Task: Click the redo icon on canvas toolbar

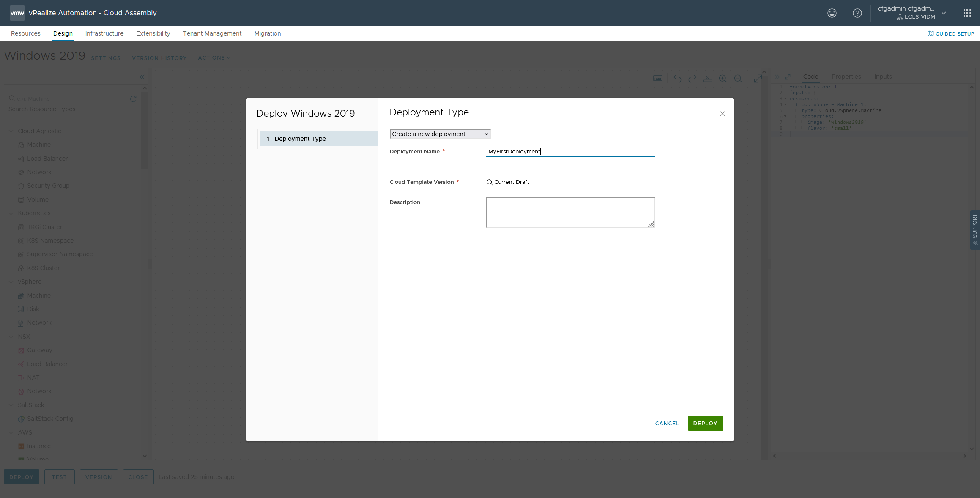Action: click(x=692, y=78)
